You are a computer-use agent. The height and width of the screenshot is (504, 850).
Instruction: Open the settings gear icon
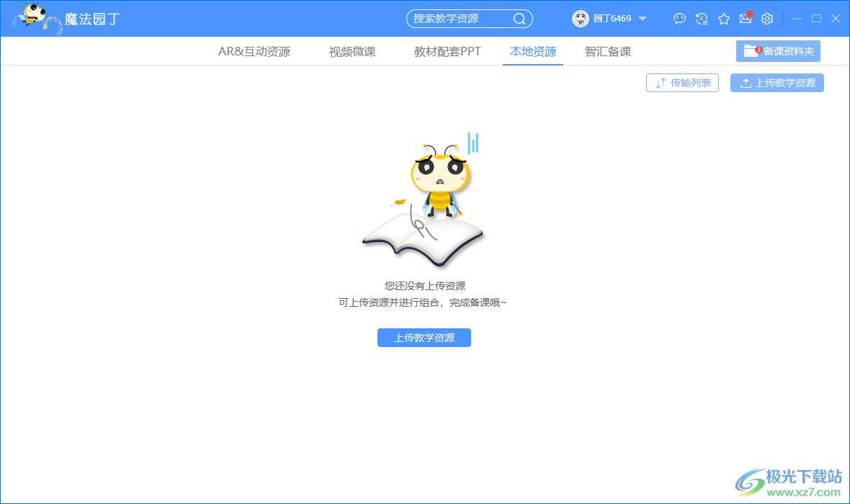coord(766,18)
